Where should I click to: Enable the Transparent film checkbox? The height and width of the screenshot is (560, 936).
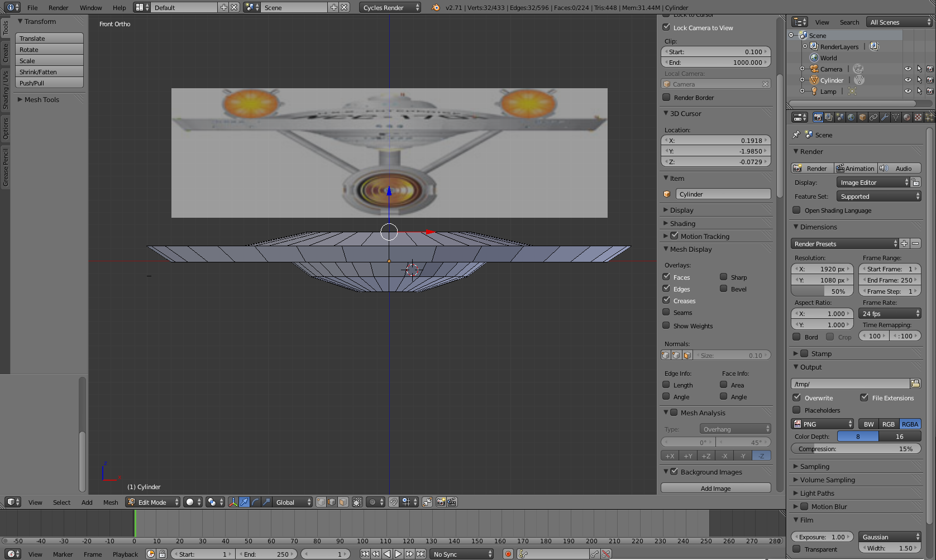click(797, 549)
